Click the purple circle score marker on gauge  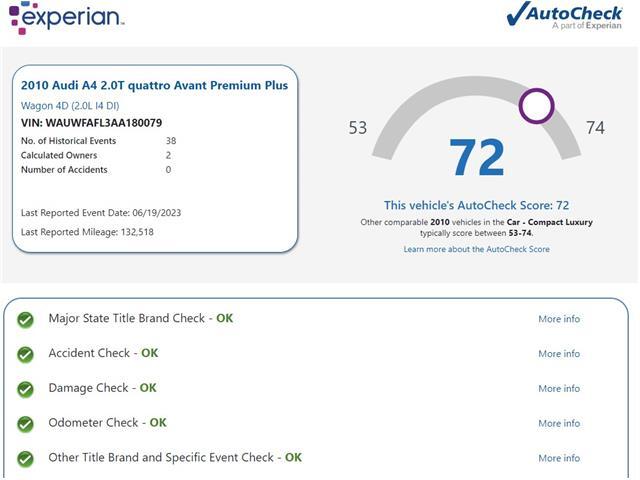[537, 105]
